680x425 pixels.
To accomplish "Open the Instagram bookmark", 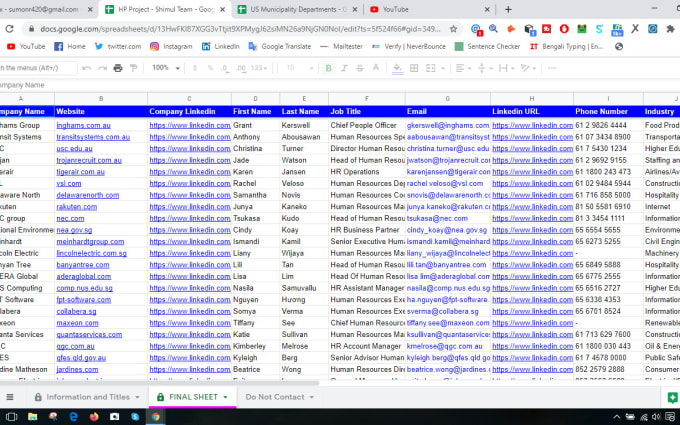I will (x=171, y=46).
